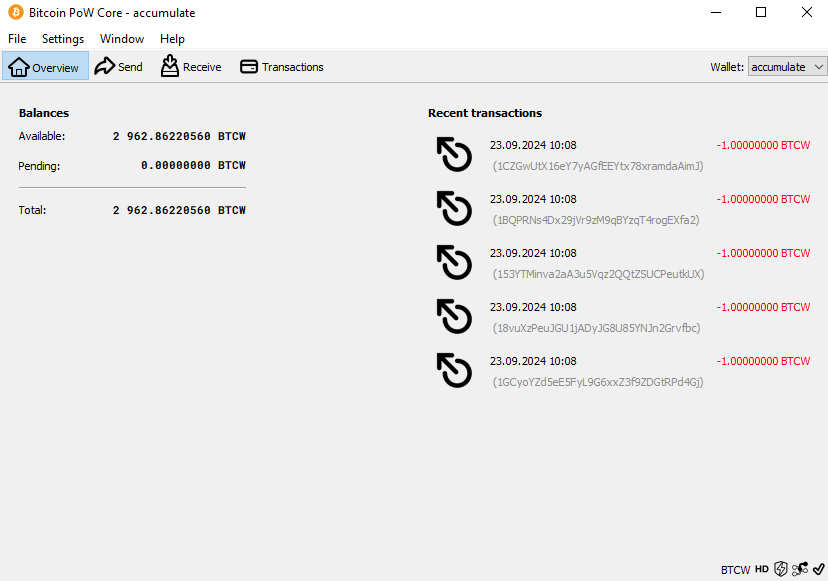Click amount of 1GCyoYZd5eE5FyL9G6xxZ3f9ZDGtRPd4Gj transaction
The image size is (828, 581).
tap(763, 361)
